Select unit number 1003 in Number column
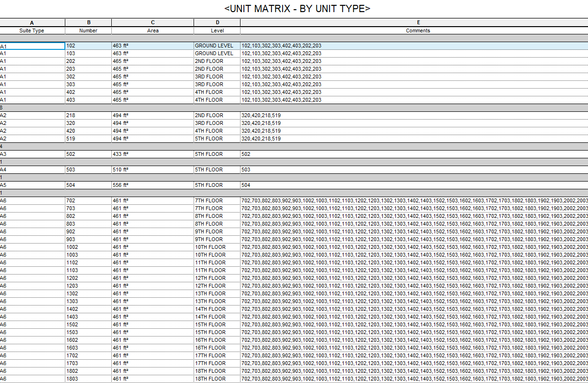The image size is (588, 383). coord(89,255)
